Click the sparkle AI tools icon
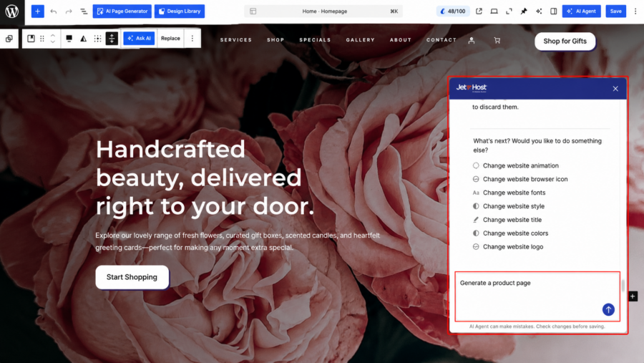This screenshot has width=644, height=363. 539,11
